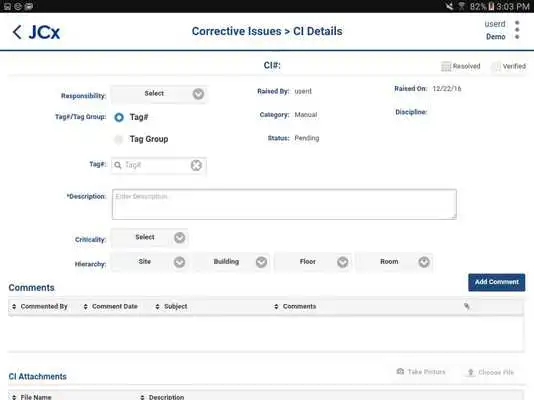Screen dimensions: 534x400
Task: Open the Criticality dropdown
Action: [x=150, y=238]
